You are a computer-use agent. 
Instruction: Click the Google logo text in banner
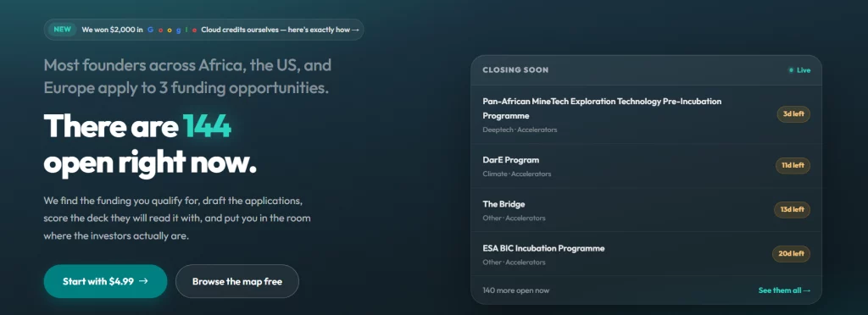[172, 30]
